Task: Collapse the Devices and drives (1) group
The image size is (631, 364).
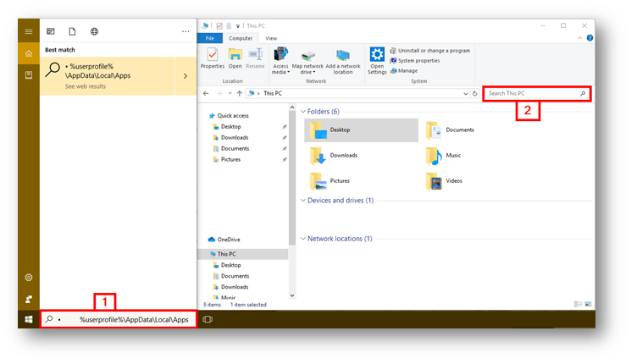Action: pyautogui.click(x=303, y=201)
